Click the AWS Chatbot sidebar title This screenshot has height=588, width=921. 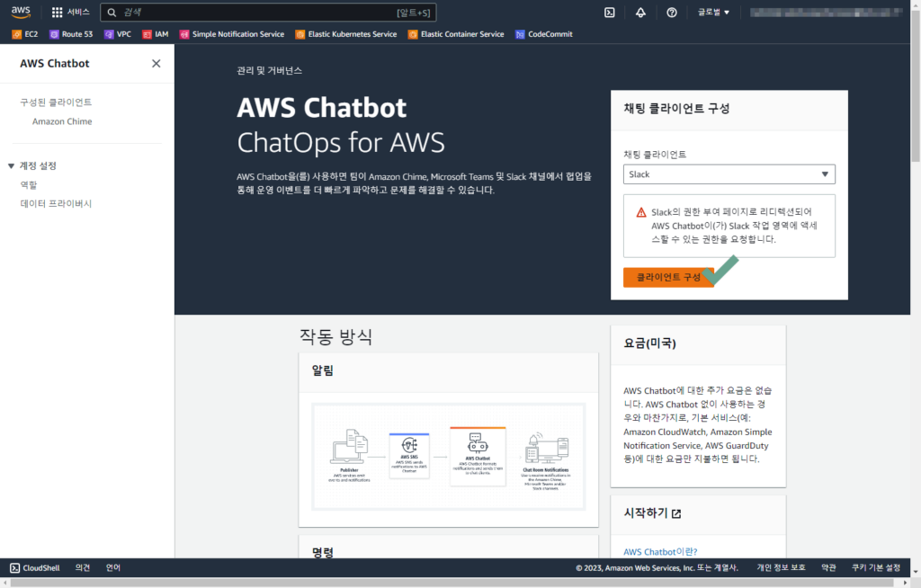pos(55,64)
